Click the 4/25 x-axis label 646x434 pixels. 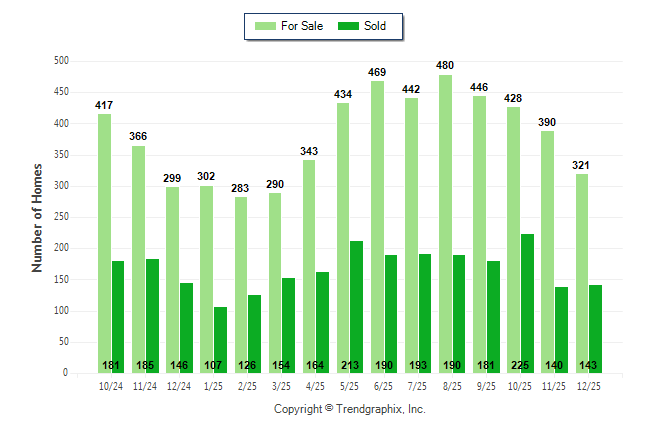coord(315,385)
